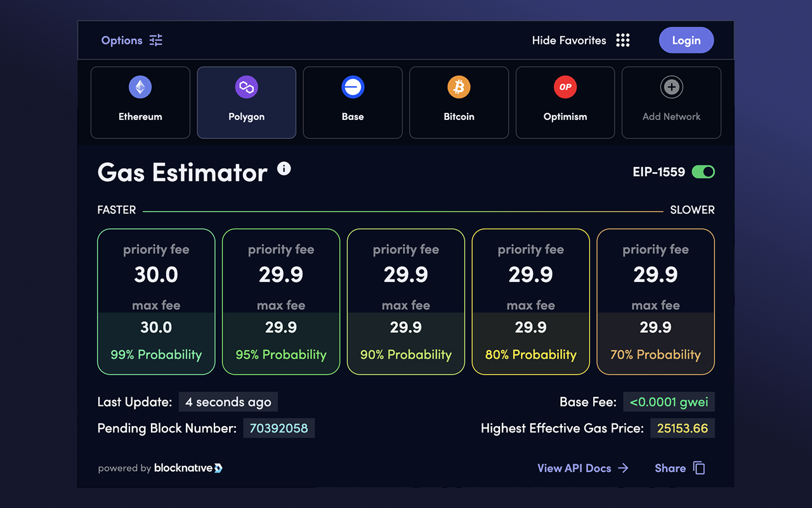Click the Hide Favorites text
Viewport: 812px width, 508px height.
[x=569, y=41]
